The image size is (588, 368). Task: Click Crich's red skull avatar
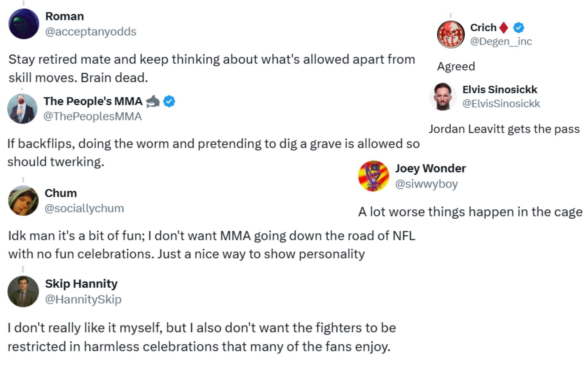pyautogui.click(x=450, y=34)
